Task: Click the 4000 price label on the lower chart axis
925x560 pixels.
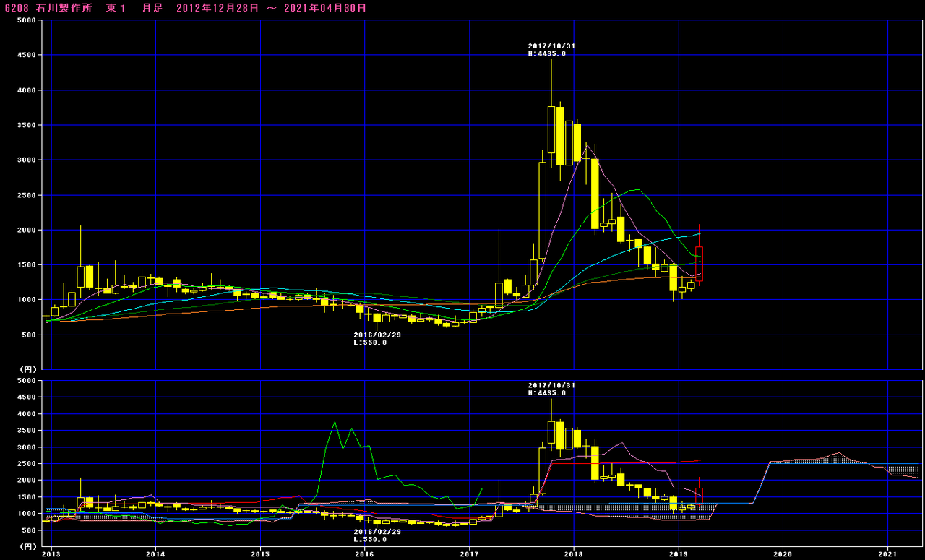Action: click(27, 414)
